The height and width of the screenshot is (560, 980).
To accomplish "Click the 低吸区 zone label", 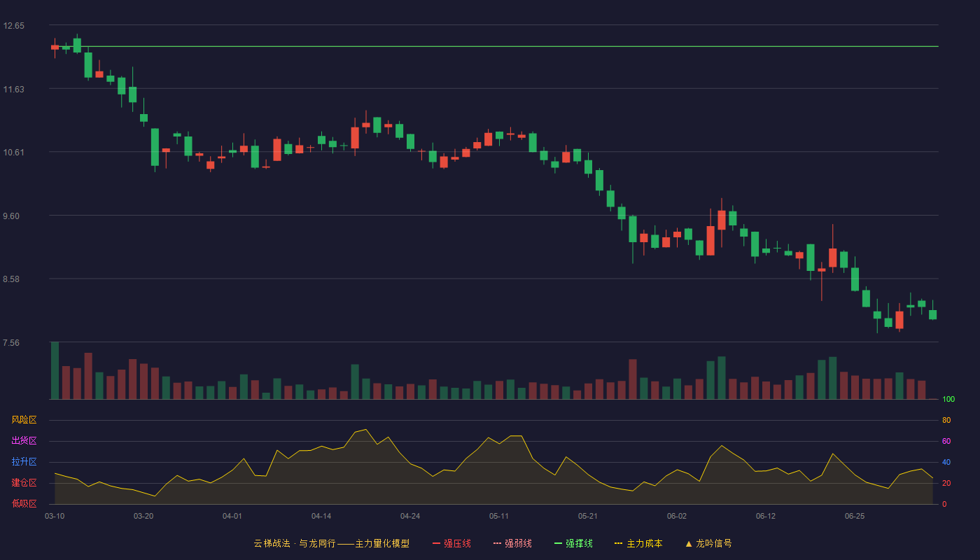I will point(24,503).
